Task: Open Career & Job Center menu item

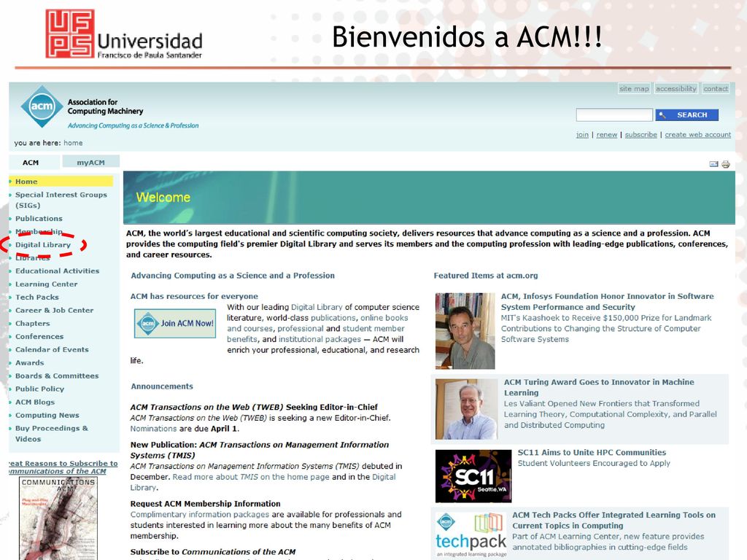Action: (54, 311)
